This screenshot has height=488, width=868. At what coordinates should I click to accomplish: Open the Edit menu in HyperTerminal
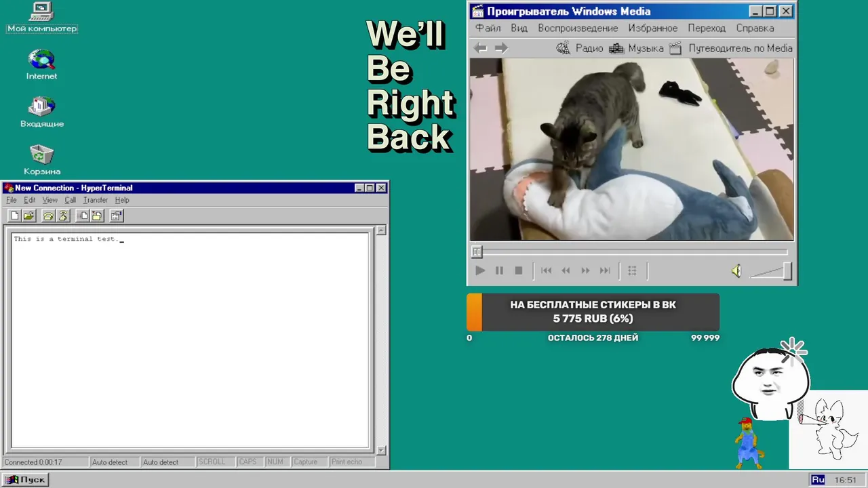[x=30, y=200]
